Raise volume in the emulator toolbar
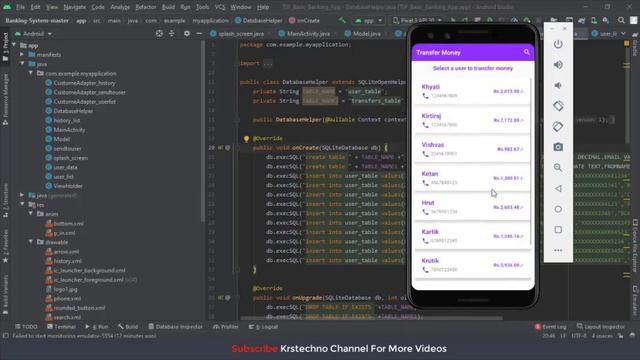This screenshot has height=360, width=640. click(558, 64)
